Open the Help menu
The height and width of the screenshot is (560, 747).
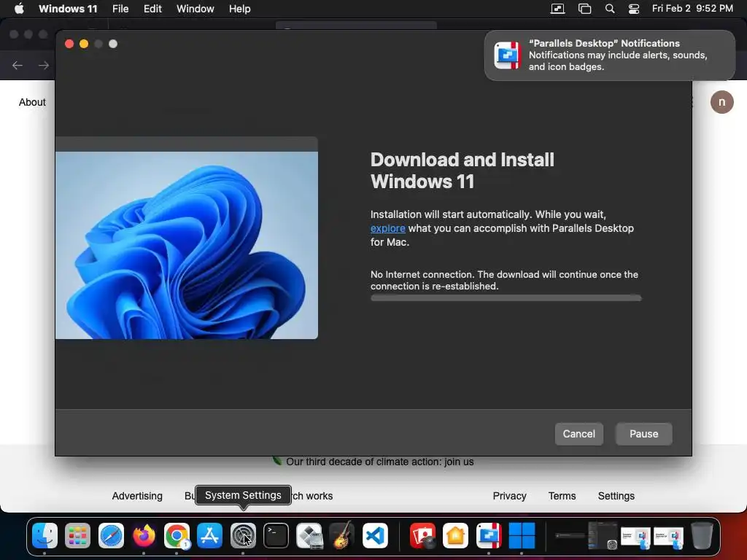[239, 9]
